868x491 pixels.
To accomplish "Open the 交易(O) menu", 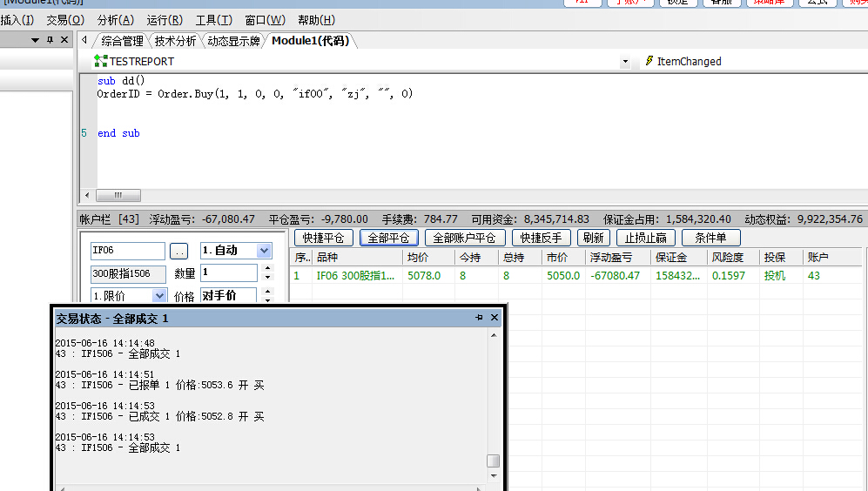I will pos(65,19).
